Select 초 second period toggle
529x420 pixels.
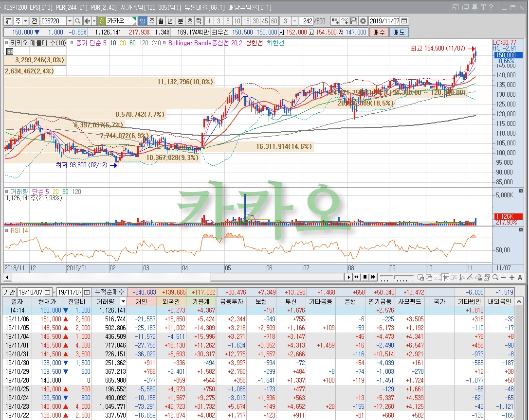tap(190, 21)
